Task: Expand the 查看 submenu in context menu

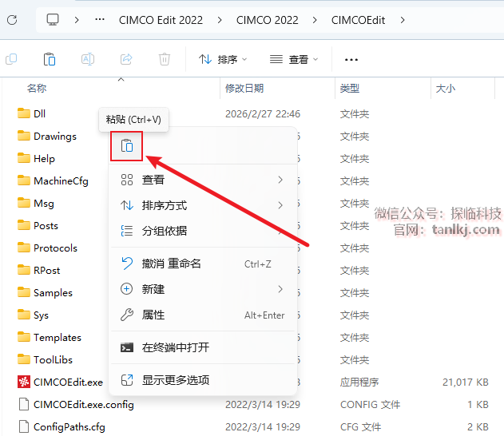Action: click(203, 180)
